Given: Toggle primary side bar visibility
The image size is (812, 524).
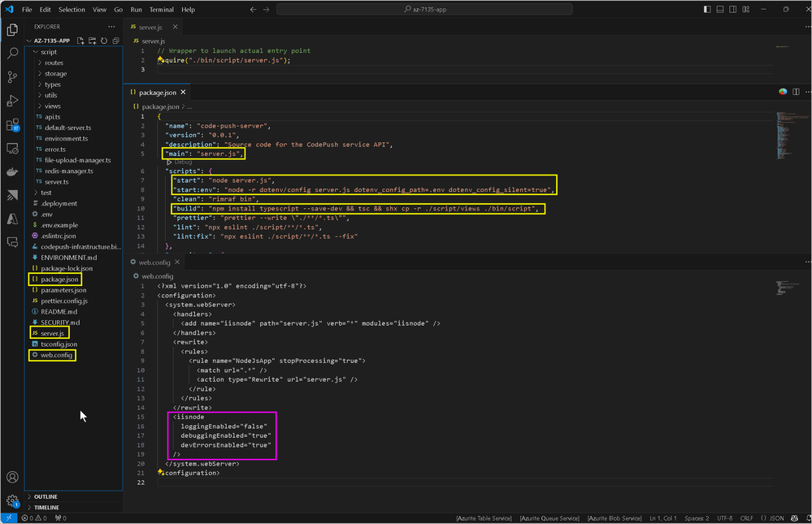Looking at the screenshot, I should click(x=707, y=9).
